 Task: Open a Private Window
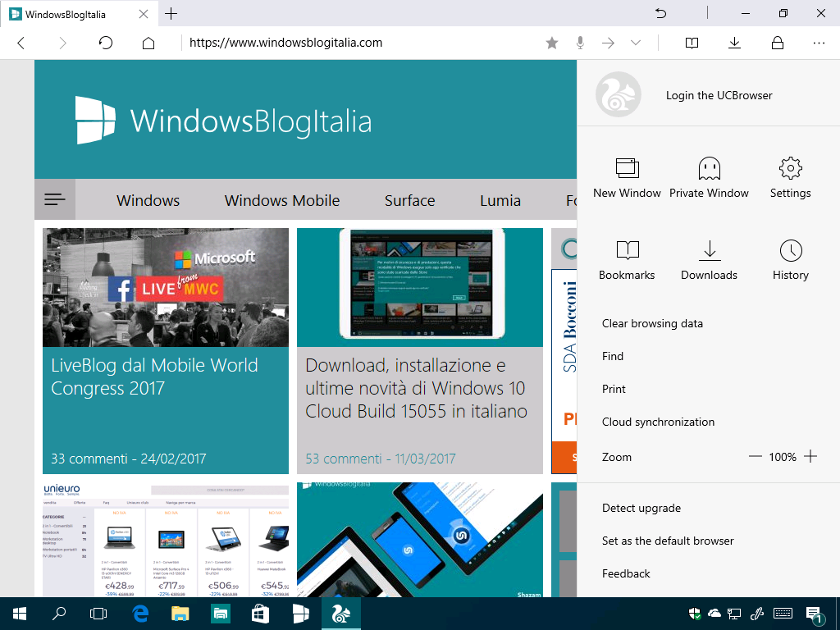tap(709, 178)
